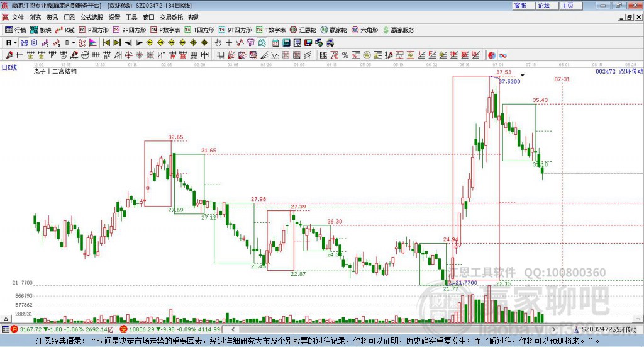Open the P数字表 number table

click(x=165, y=30)
